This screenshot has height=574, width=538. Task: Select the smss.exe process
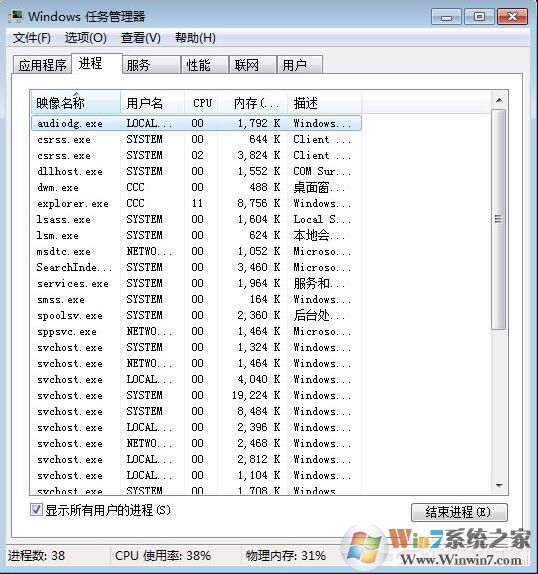[x=196, y=299]
